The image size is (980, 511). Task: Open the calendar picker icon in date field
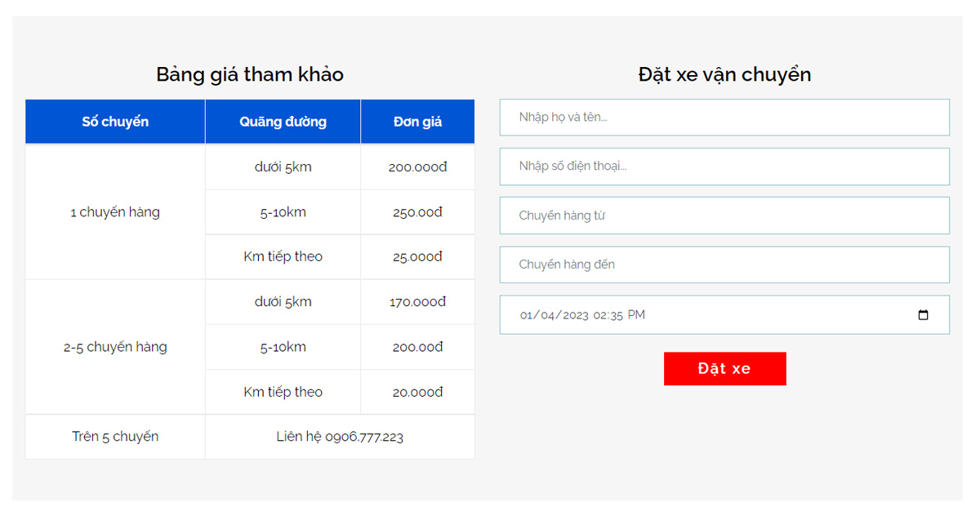(x=923, y=315)
